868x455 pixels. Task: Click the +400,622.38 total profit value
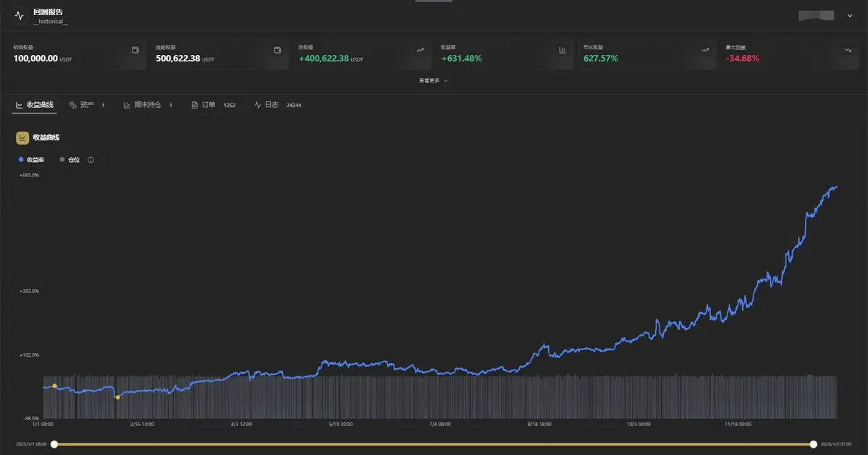tap(324, 59)
